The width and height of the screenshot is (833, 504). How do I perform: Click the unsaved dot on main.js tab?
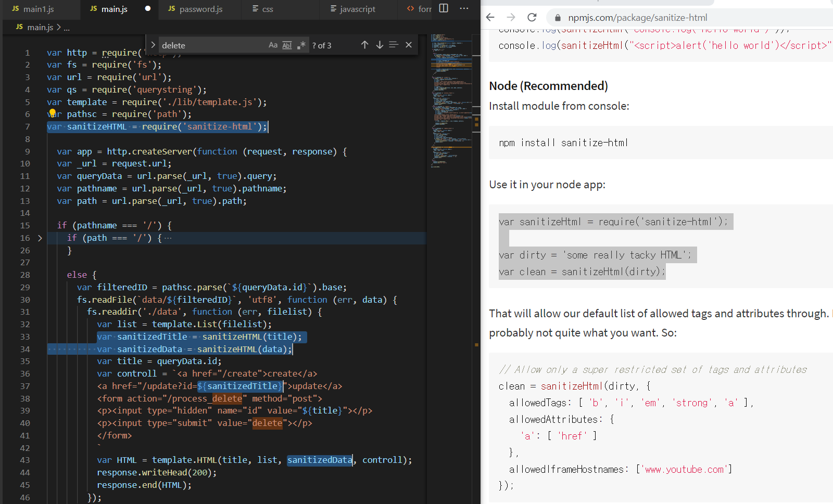pos(148,8)
